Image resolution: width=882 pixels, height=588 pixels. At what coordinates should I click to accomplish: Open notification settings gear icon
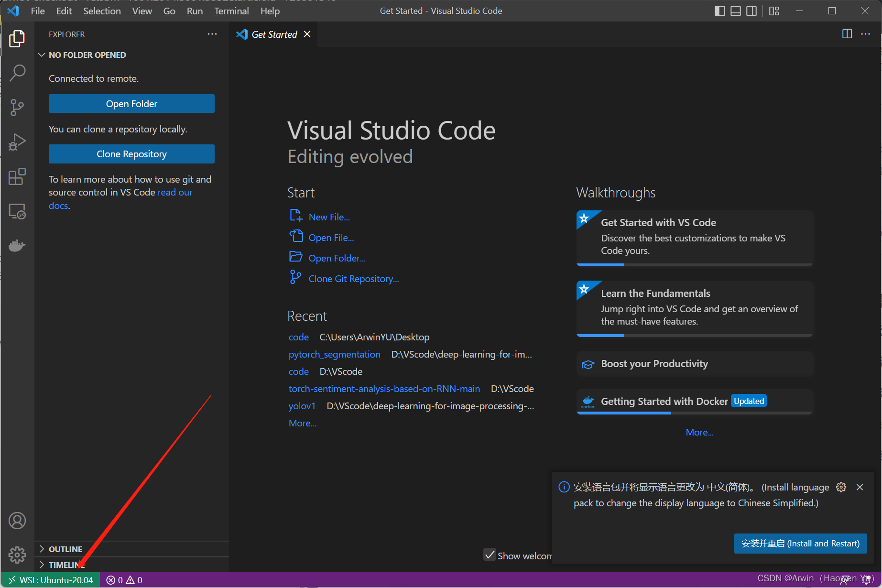(841, 487)
